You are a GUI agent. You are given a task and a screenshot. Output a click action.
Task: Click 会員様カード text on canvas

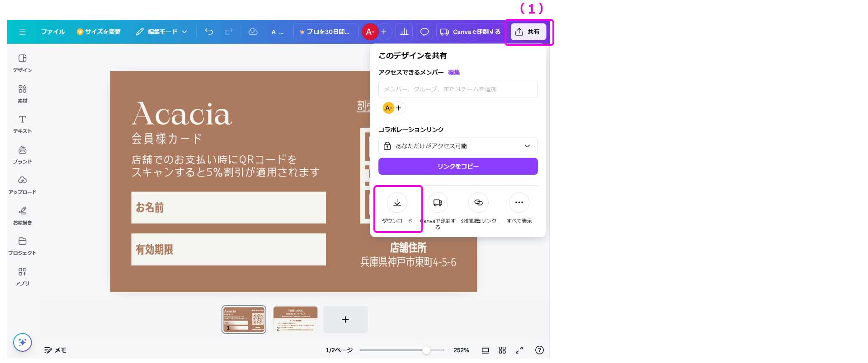point(166,138)
